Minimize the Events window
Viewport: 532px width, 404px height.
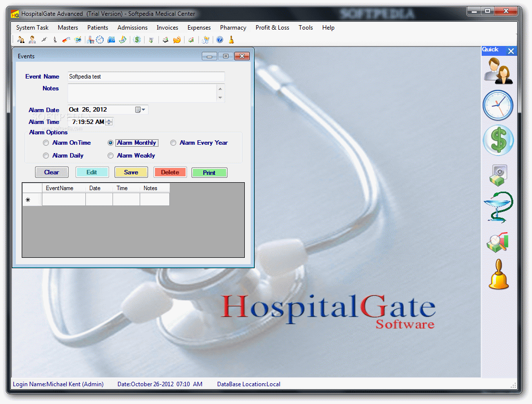click(x=209, y=56)
